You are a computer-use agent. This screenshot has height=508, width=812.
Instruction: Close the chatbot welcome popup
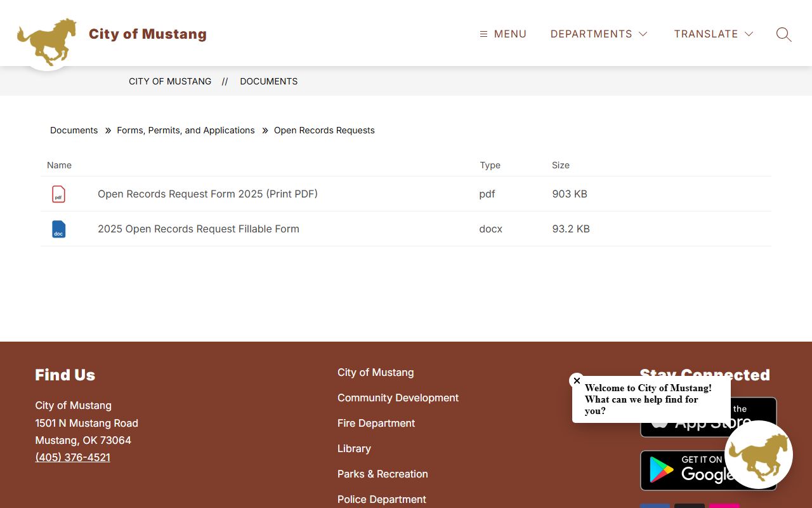click(577, 380)
